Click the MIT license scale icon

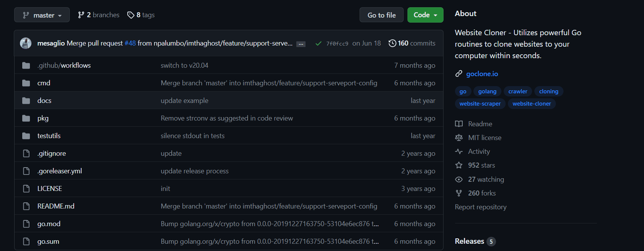click(x=459, y=138)
